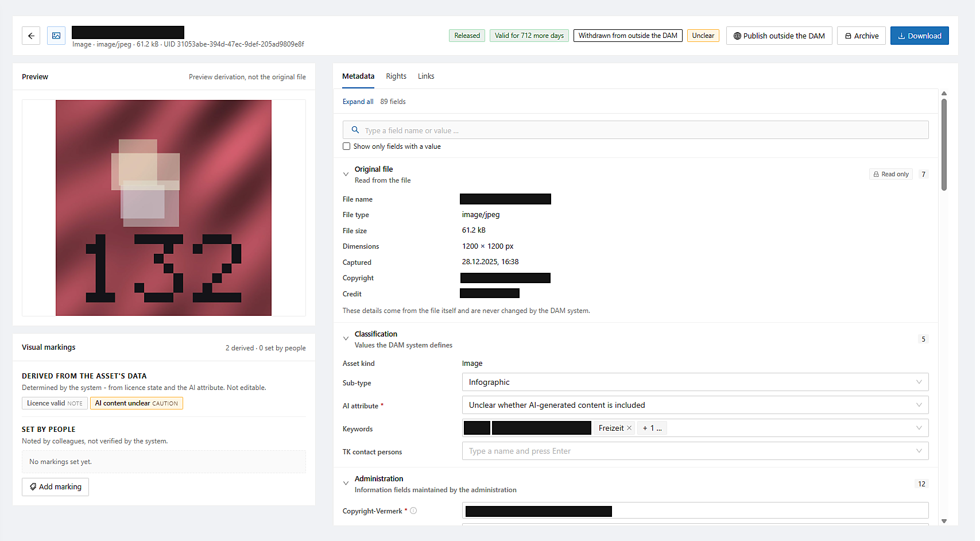Click the search magnifier icon in the field filter
Viewport: 980px width, 541px height.
click(355, 130)
